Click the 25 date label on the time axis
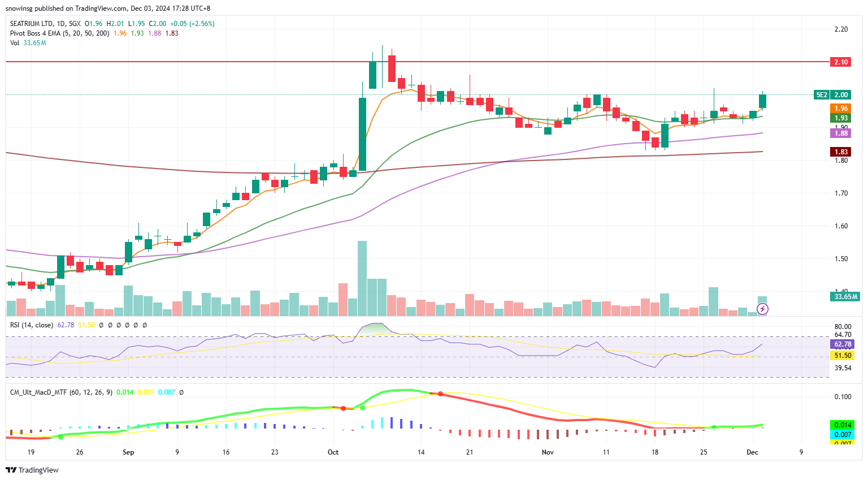This screenshot has height=480, width=868. pos(704,452)
